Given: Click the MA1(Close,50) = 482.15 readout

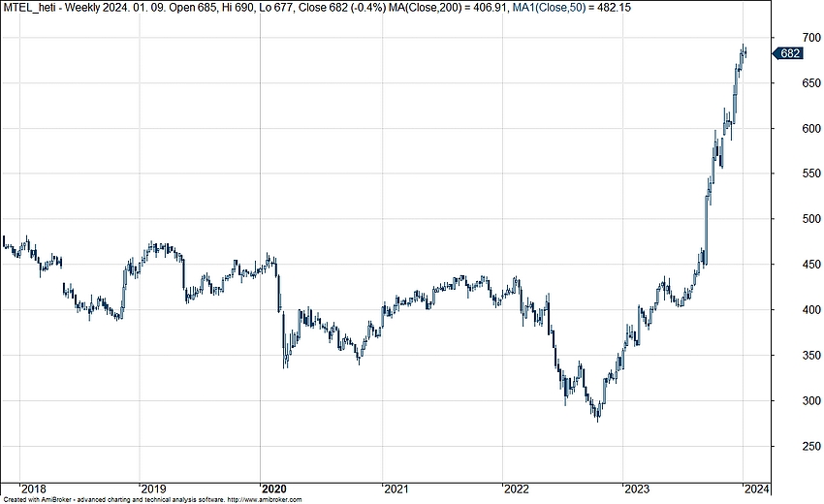Looking at the screenshot, I should coord(572,8).
